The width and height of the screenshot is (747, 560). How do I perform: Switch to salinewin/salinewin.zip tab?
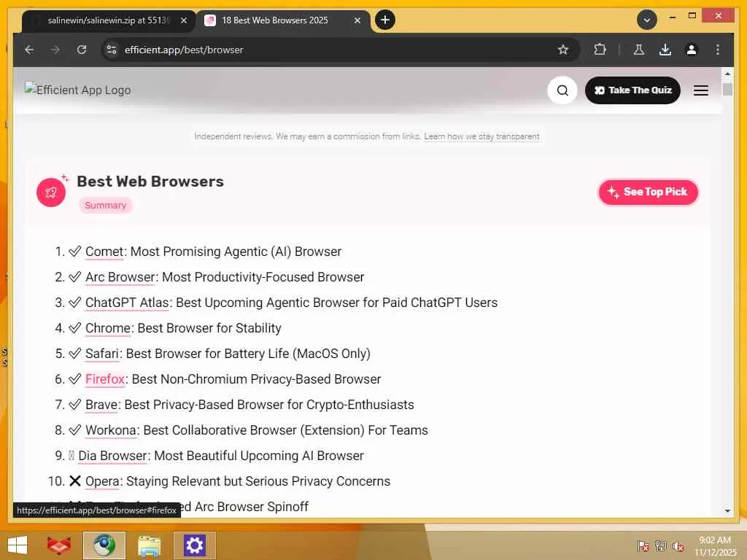(x=108, y=20)
